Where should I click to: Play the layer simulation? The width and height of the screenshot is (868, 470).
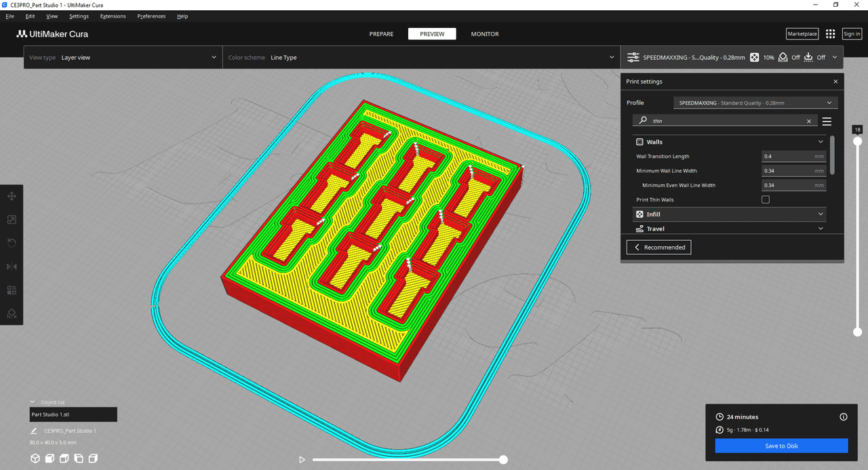(x=302, y=460)
